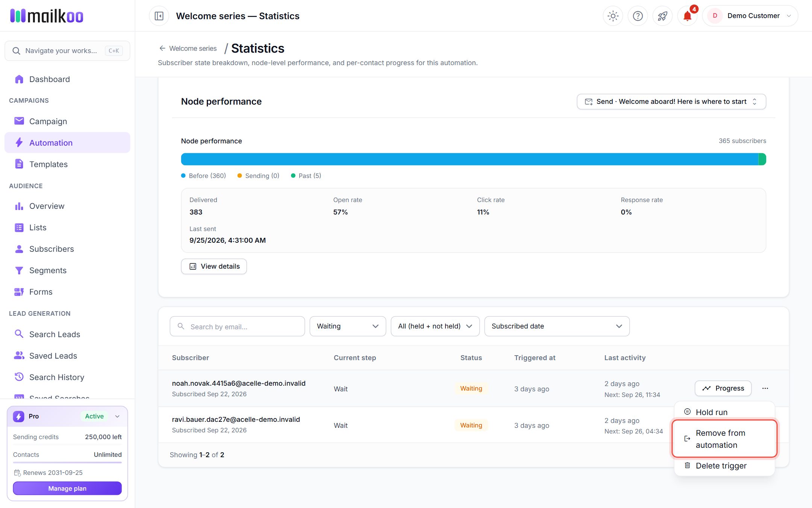Open Forms from the sidebar
The height and width of the screenshot is (508, 812).
coord(67,292)
